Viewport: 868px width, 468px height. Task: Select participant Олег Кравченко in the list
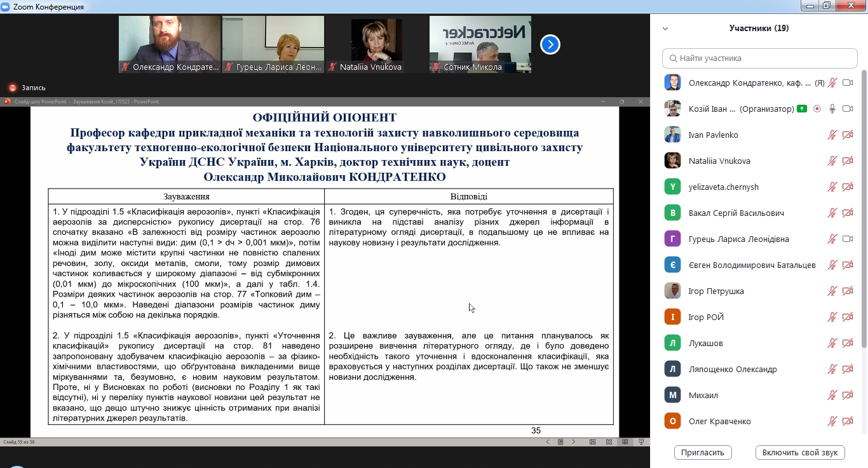click(719, 421)
